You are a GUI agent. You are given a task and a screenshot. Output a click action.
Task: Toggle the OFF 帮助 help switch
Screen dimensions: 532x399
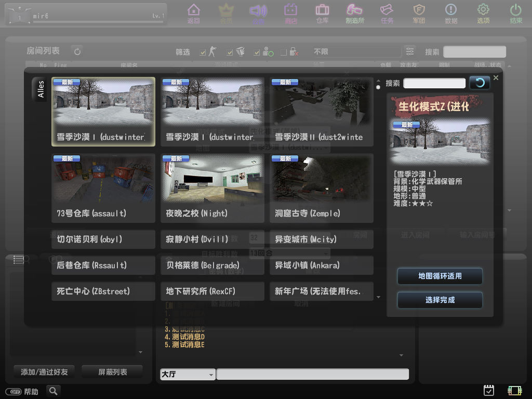(x=14, y=392)
